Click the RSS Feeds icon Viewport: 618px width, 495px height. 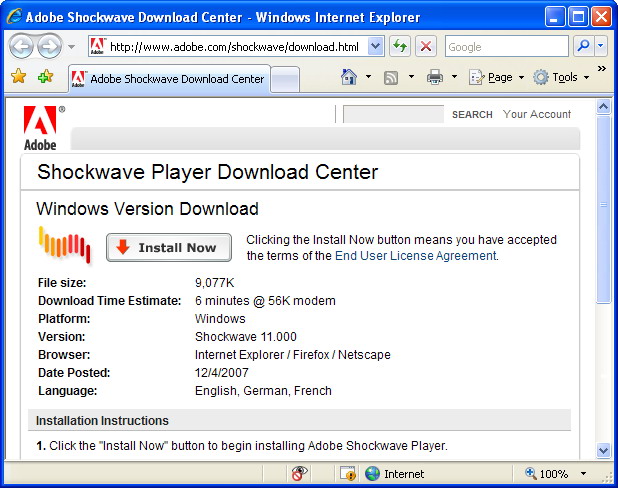pyautogui.click(x=392, y=77)
